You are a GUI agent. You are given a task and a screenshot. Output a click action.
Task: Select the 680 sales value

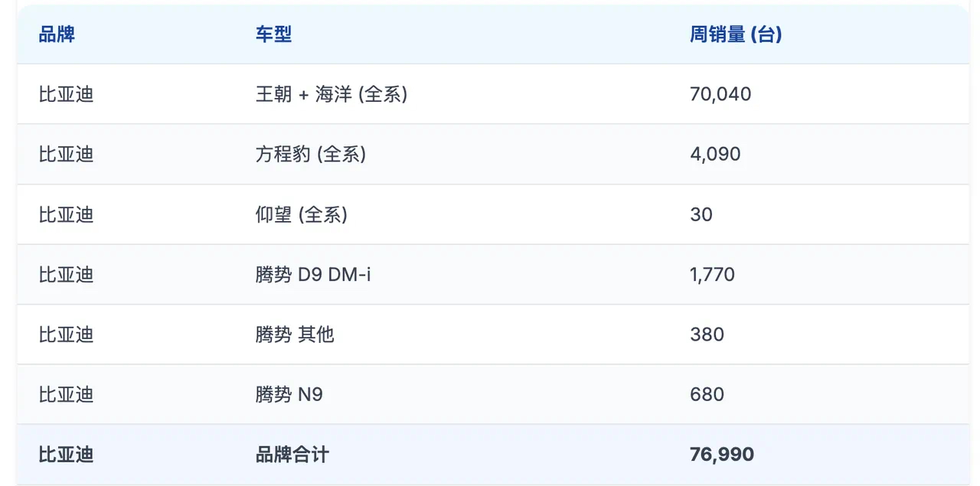tap(707, 394)
